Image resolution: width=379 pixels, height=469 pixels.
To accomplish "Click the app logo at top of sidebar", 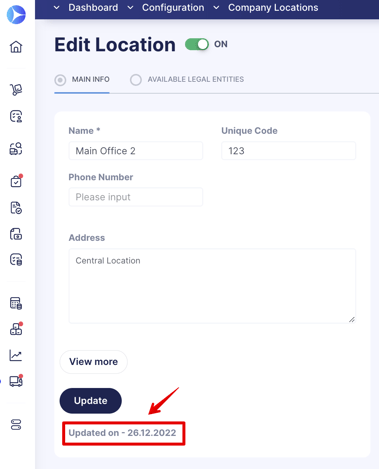I will pyautogui.click(x=16, y=14).
